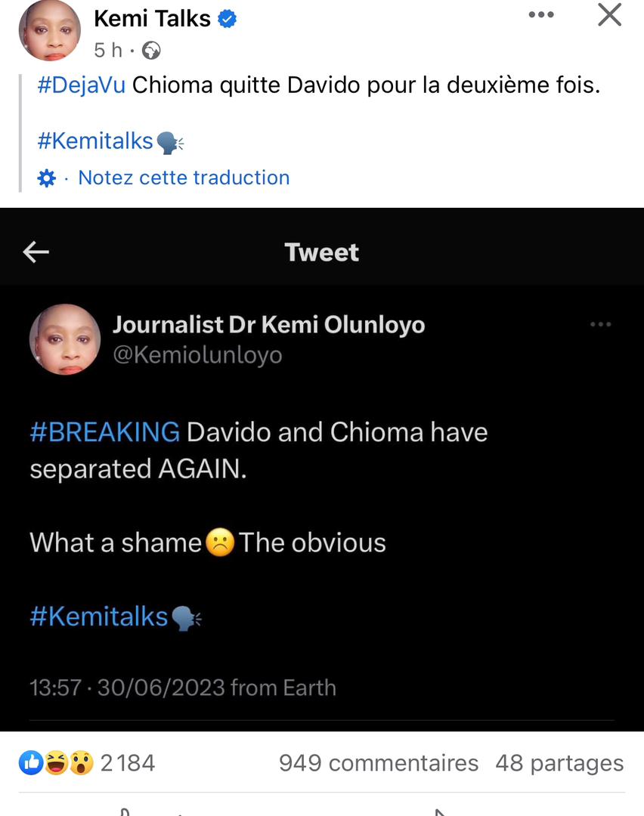Viewport: 644px width, 816px height.
Task: Tap the like reaction icon
Action: (x=31, y=763)
